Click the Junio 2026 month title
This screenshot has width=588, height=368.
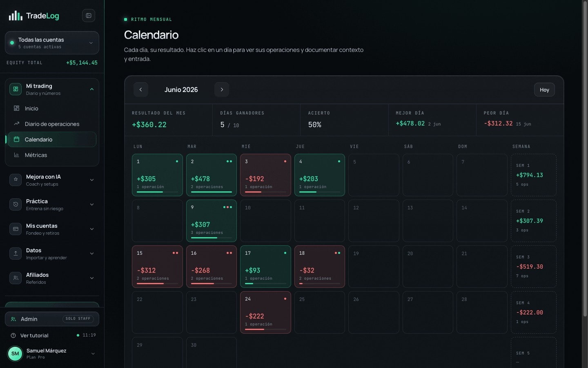(x=181, y=90)
